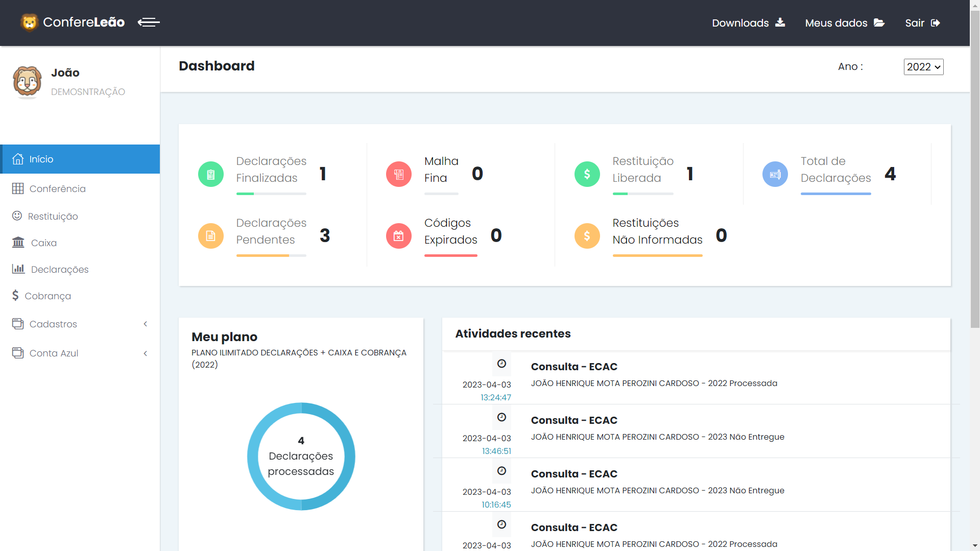
Task: Click Sair to log out
Action: [922, 23]
